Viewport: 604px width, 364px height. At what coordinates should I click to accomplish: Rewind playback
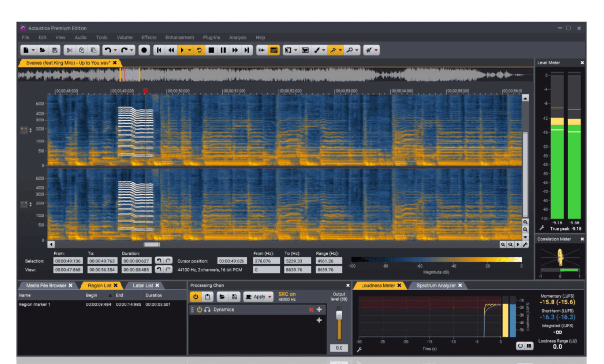coord(171,50)
